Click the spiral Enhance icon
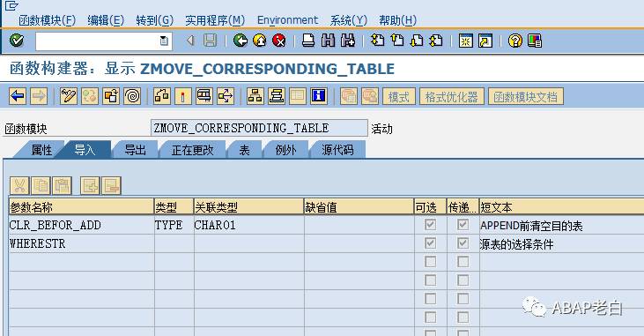Image resolution: width=644 pixels, height=336 pixels. 132,96
